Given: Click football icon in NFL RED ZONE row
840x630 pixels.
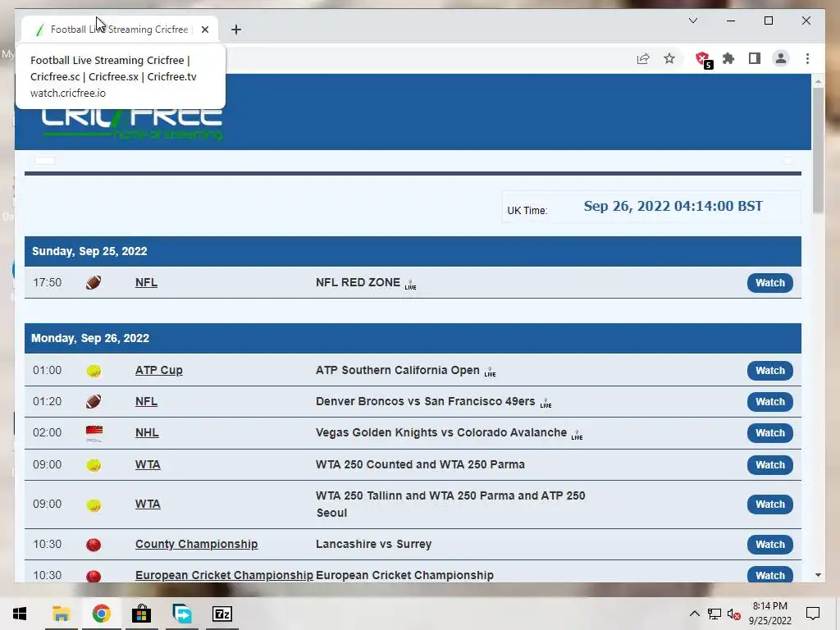Looking at the screenshot, I should (94, 282).
